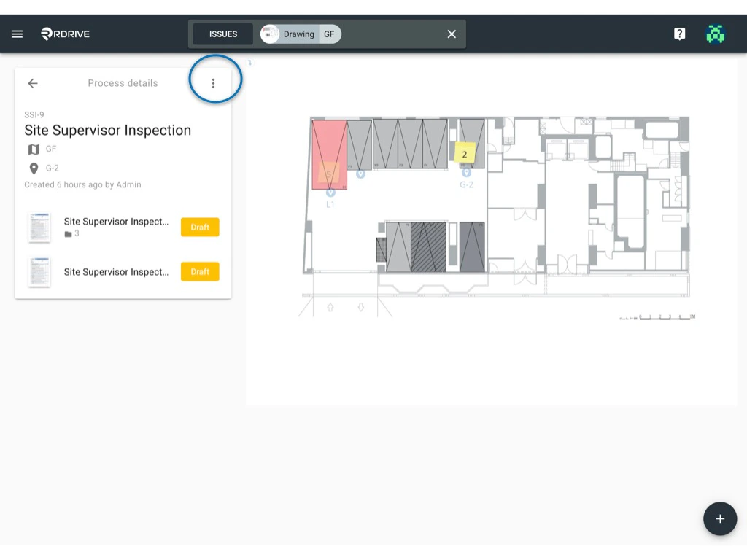
Task: Click the G-2 location pin icon
Action: pyautogui.click(x=34, y=168)
